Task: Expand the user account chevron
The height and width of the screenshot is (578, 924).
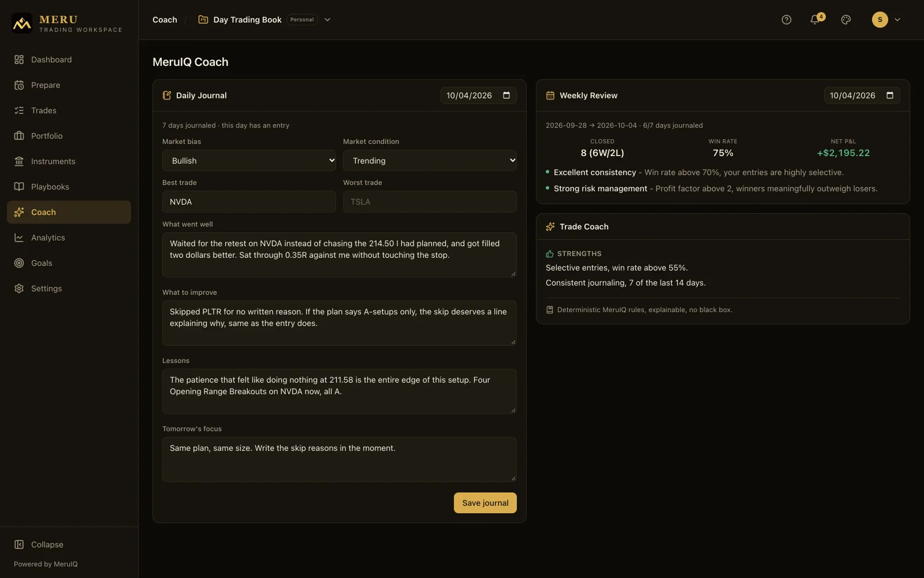Action: [897, 20]
